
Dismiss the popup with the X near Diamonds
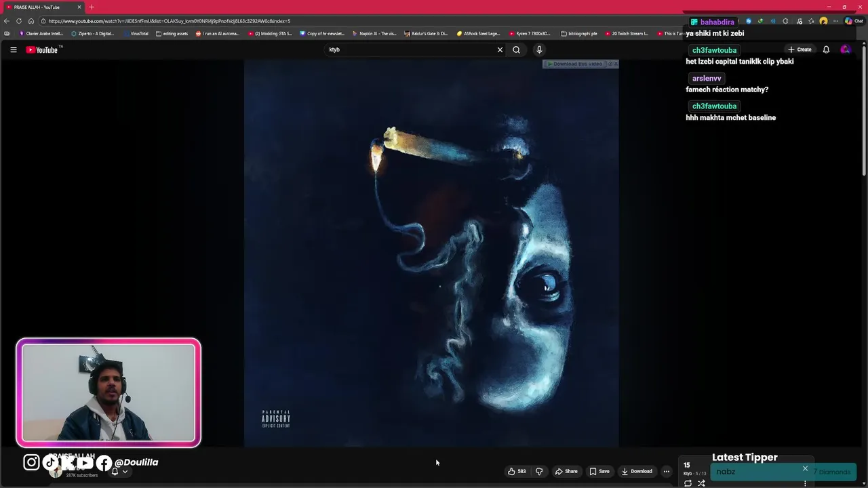coord(805,468)
